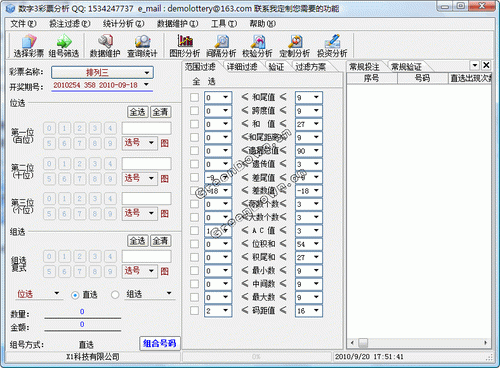Open the 工具 menu
The image size is (500, 368).
point(224,24)
